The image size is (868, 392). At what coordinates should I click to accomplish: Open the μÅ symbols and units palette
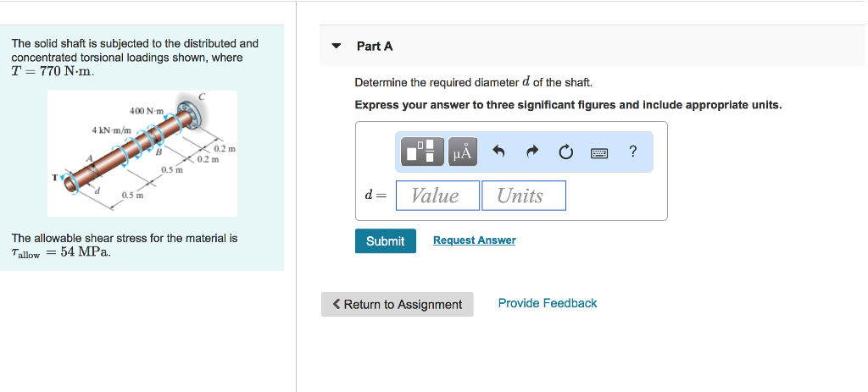click(462, 152)
